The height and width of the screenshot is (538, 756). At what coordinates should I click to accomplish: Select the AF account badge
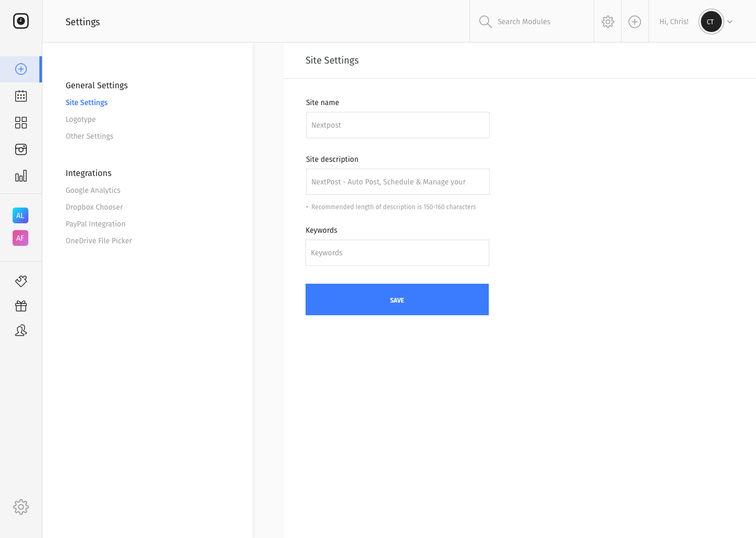pyautogui.click(x=20, y=238)
